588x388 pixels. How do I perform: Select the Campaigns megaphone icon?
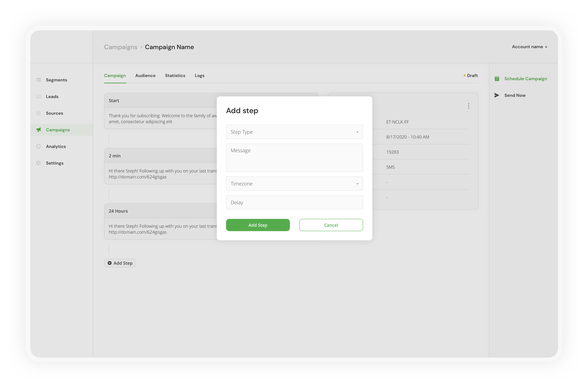[39, 130]
